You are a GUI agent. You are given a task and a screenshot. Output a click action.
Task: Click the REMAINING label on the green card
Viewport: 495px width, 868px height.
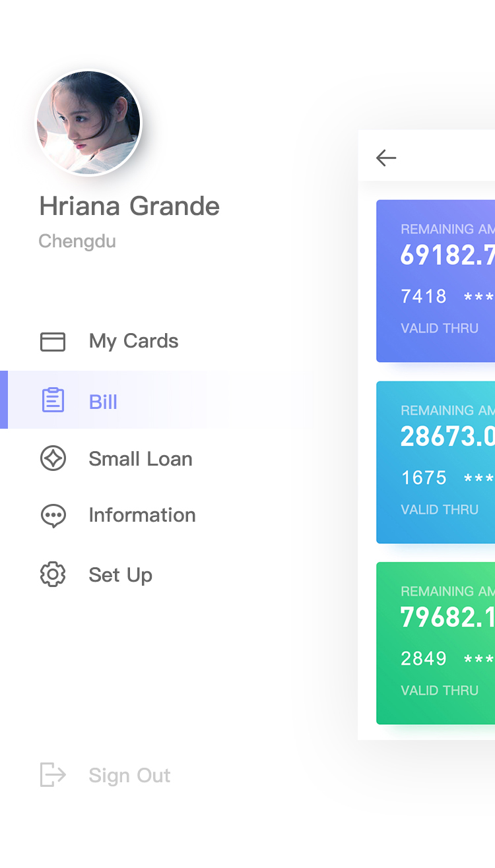447,592
